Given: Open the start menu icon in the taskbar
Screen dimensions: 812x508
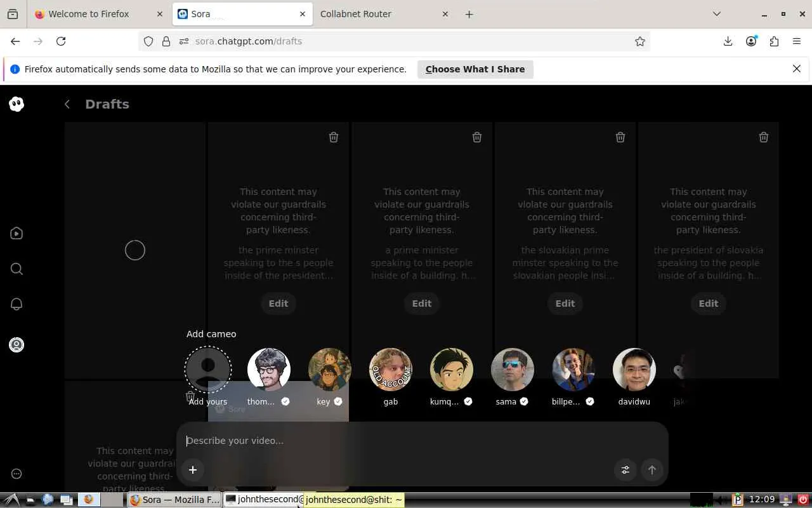Looking at the screenshot, I should (11, 500).
